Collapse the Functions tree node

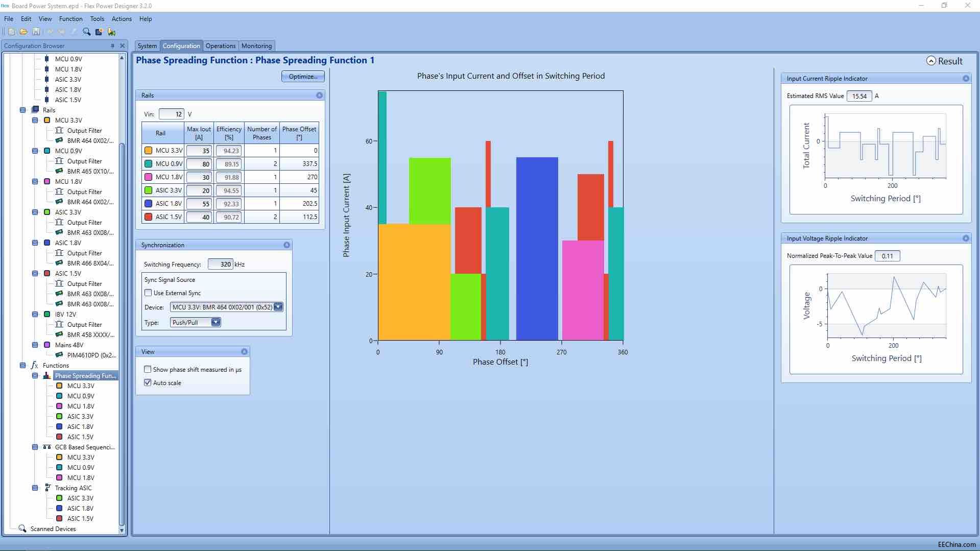pyautogui.click(x=22, y=366)
